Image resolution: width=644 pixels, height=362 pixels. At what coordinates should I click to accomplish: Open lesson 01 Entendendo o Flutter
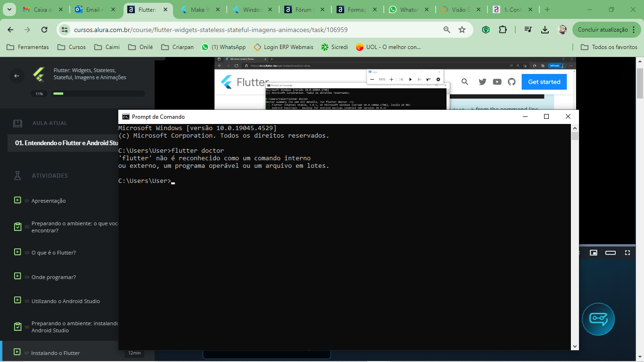coord(66,143)
